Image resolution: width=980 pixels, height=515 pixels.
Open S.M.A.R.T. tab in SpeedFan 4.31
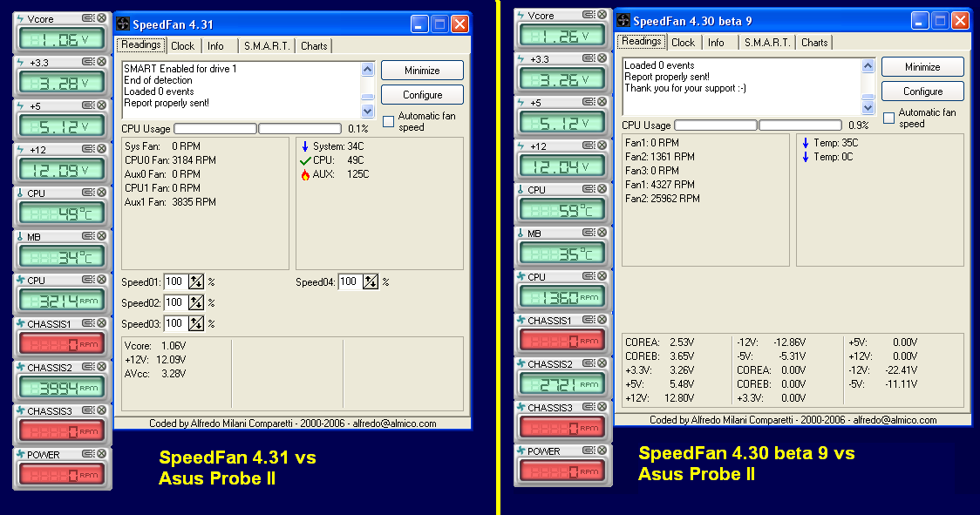267,46
